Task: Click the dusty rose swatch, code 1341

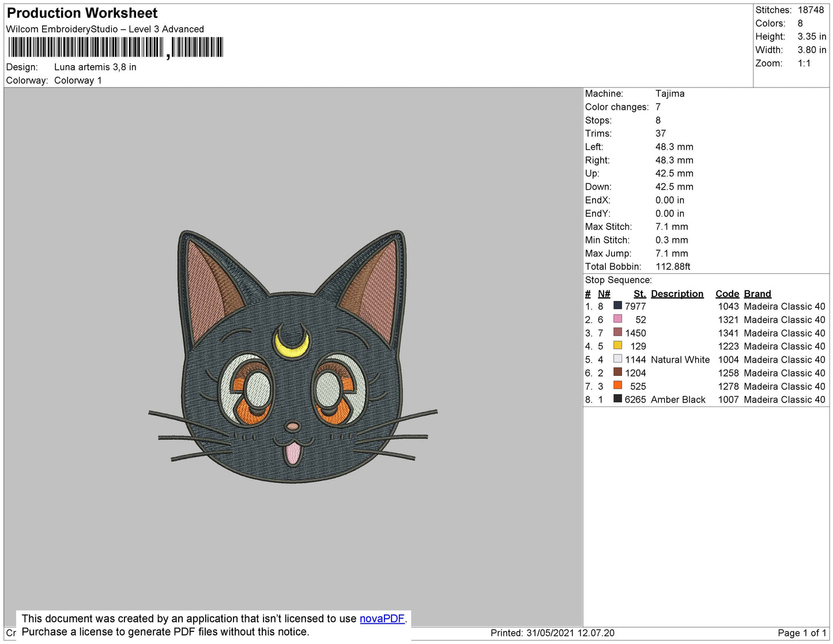Action: pyautogui.click(x=617, y=332)
